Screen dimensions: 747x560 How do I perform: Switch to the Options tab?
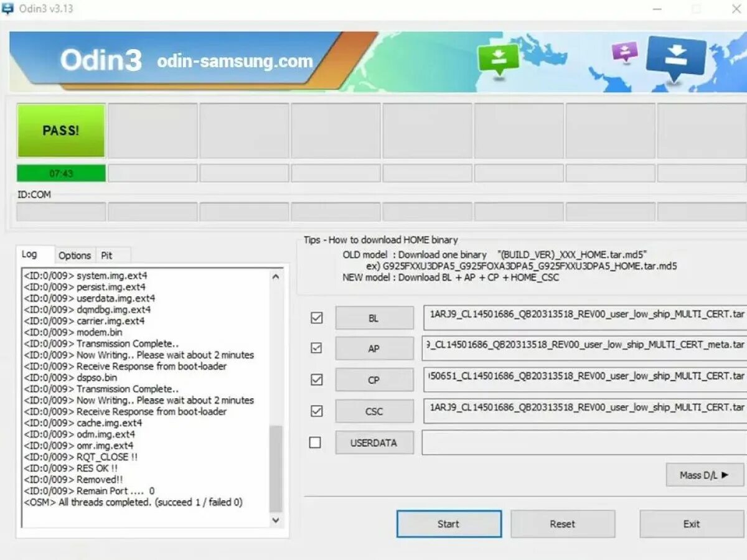tap(75, 255)
